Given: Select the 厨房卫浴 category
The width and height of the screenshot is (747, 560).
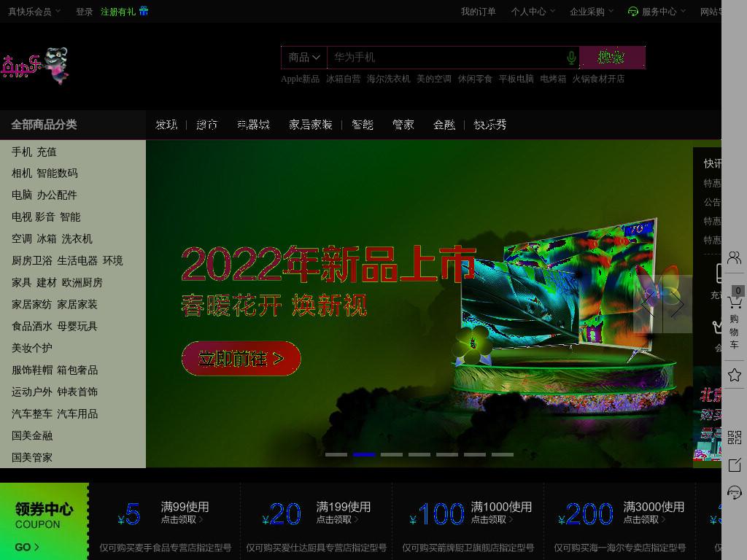Looking at the screenshot, I should point(32,261).
